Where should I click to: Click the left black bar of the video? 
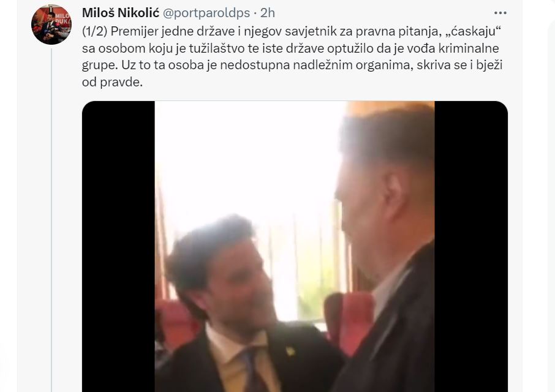coord(119,247)
